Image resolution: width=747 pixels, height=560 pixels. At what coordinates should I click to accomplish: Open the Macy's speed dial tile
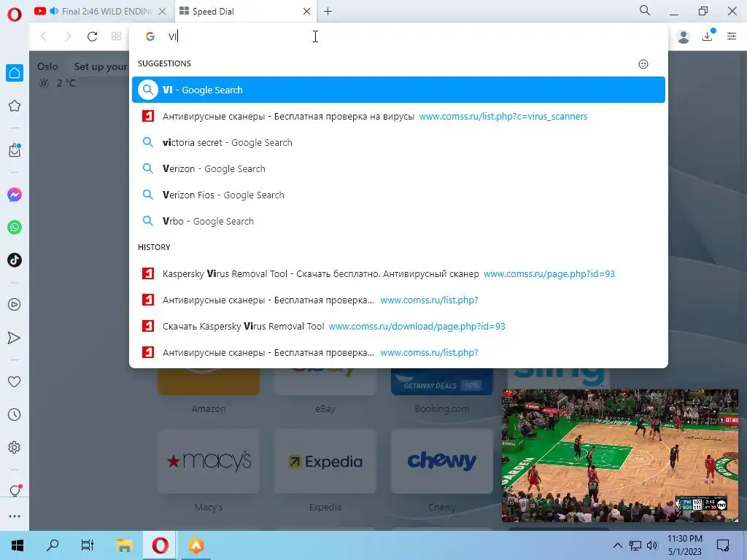coord(209,461)
